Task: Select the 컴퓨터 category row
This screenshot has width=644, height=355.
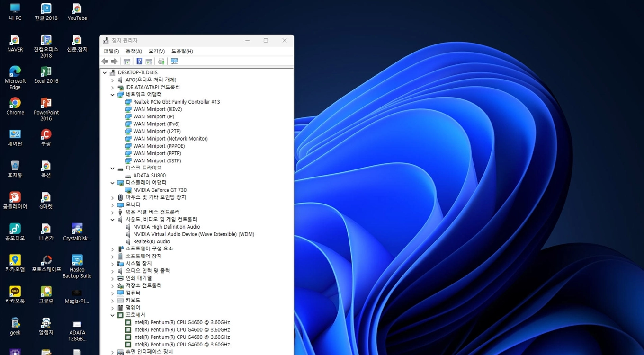Action: click(x=133, y=293)
